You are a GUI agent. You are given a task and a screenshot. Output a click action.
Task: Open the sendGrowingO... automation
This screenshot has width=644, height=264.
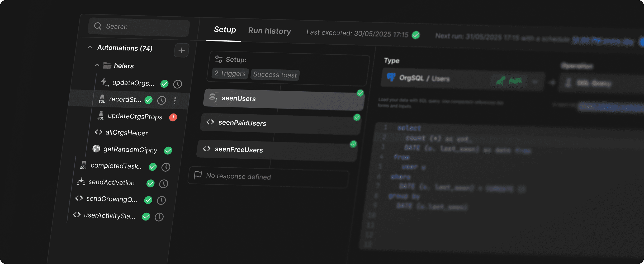(x=112, y=199)
